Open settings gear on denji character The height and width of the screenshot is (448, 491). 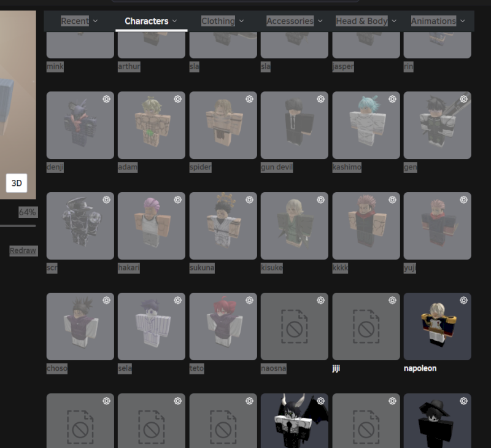[106, 99]
